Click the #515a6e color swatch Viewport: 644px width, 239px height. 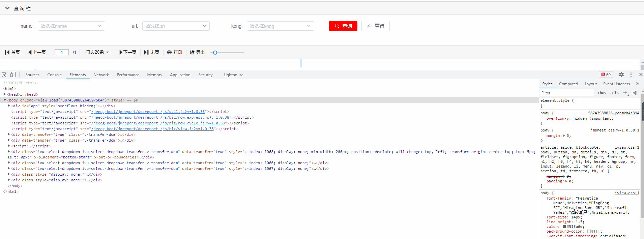click(564, 227)
